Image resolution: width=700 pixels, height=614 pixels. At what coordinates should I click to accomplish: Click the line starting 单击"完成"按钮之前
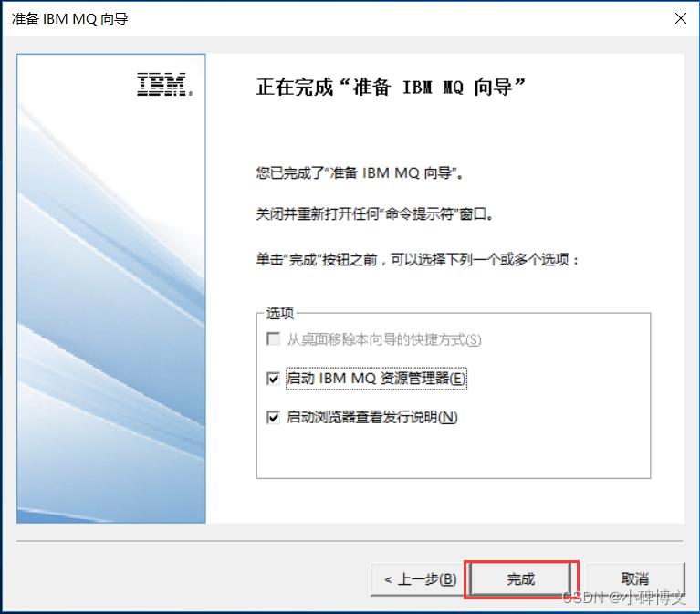417,259
